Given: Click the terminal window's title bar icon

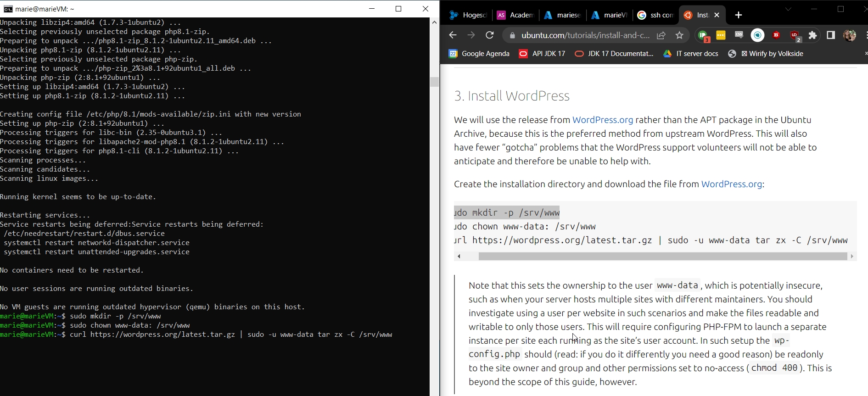Looking at the screenshot, I should [x=8, y=9].
